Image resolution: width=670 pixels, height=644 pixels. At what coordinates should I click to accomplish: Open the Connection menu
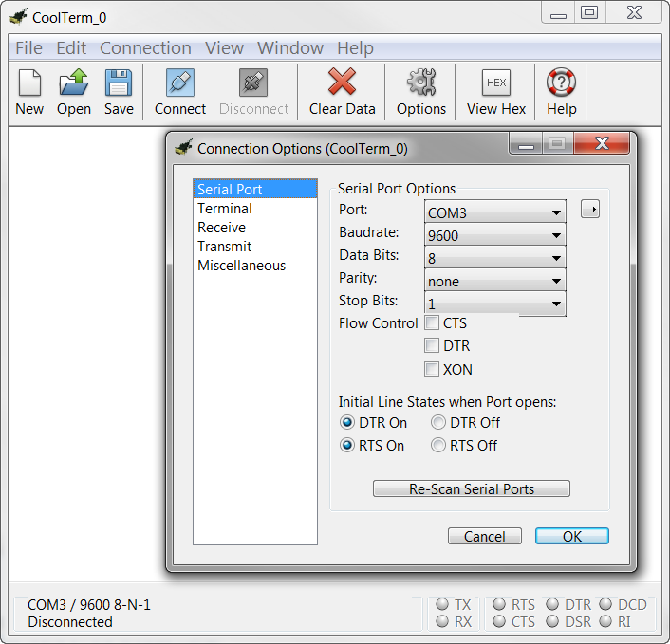pyautogui.click(x=145, y=48)
